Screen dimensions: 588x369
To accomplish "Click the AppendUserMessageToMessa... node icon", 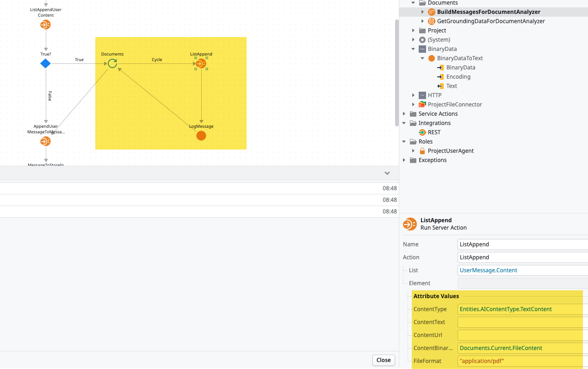I will pyautogui.click(x=45, y=141).
